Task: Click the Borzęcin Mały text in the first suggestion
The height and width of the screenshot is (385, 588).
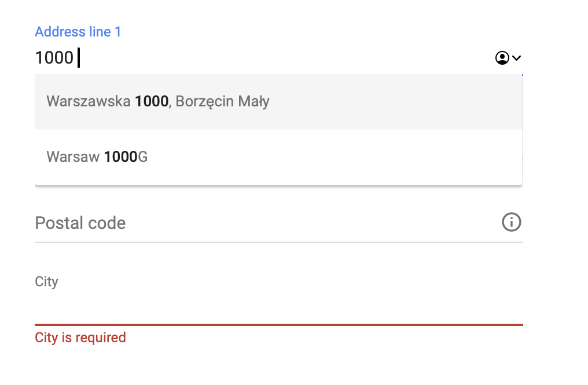Action: [222, 102]
